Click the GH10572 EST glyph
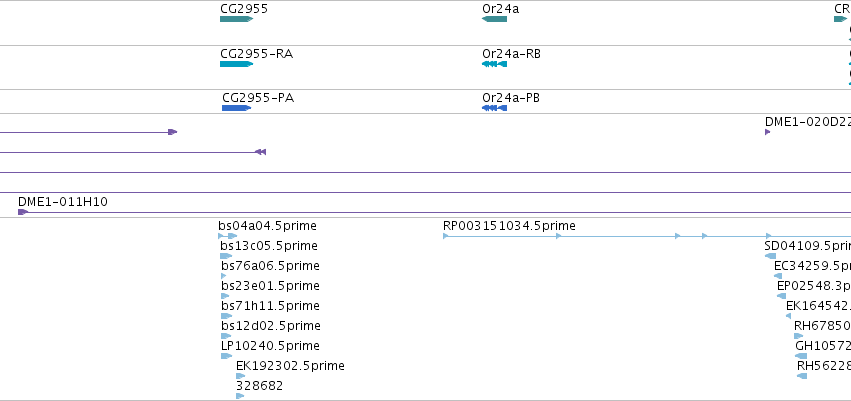 click(801, 357)
